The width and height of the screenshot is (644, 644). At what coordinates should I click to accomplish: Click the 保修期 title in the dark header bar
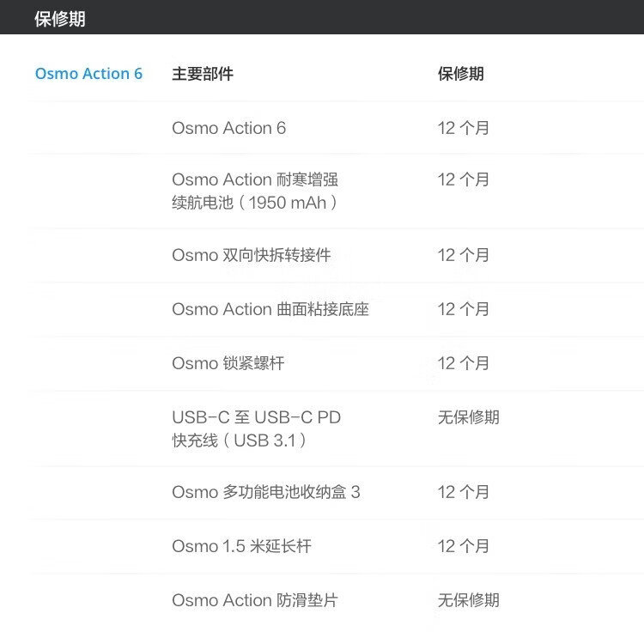pyautogui.click(x=60, y=19)
